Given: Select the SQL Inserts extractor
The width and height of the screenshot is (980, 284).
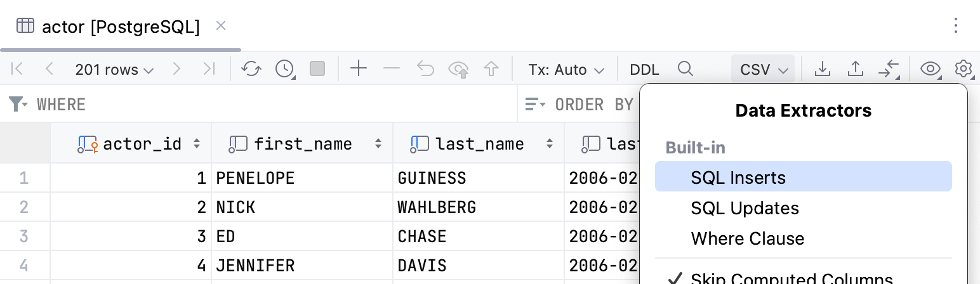Looking at the screenshot, I should (x=738, y=177).
